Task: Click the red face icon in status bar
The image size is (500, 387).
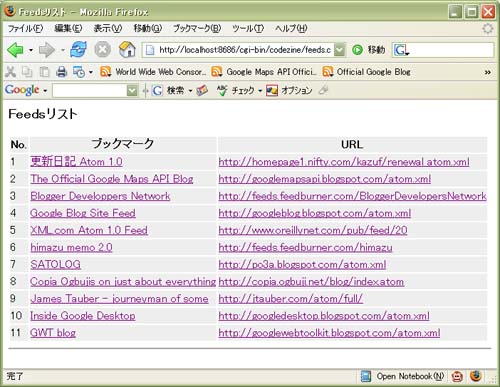Action: (x=457, y=376)
